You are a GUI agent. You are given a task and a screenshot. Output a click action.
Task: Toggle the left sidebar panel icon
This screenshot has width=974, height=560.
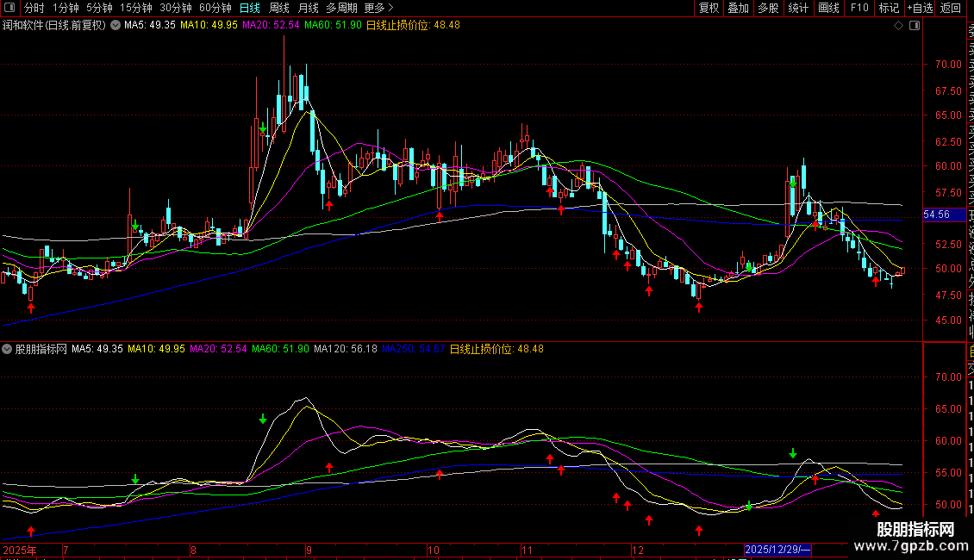click(9, 8)
